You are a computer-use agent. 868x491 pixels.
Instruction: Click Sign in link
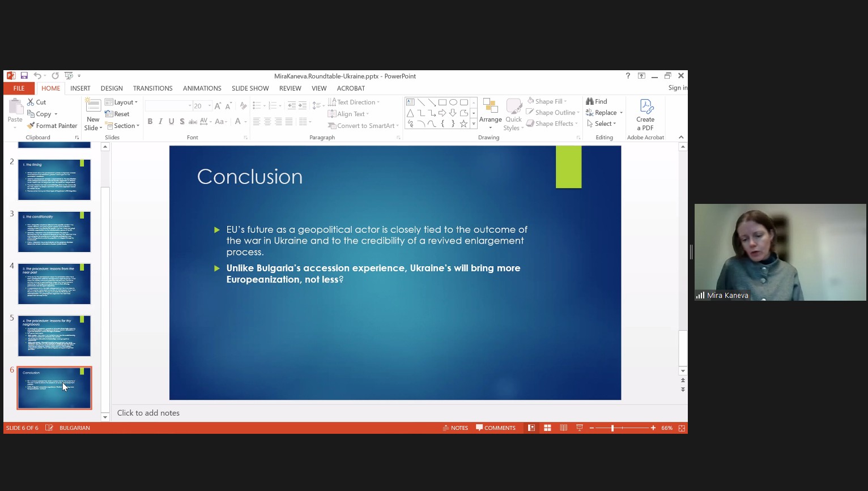click(x=677, y=88)
